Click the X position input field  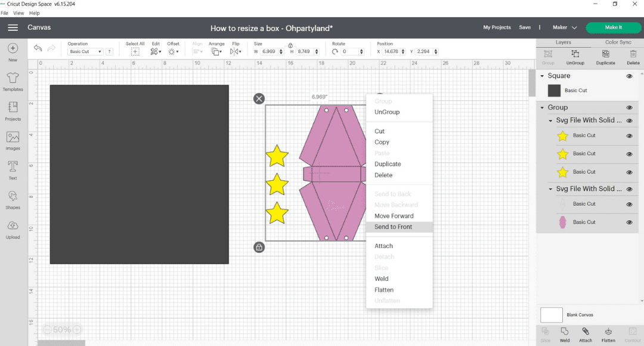(391, 51)
